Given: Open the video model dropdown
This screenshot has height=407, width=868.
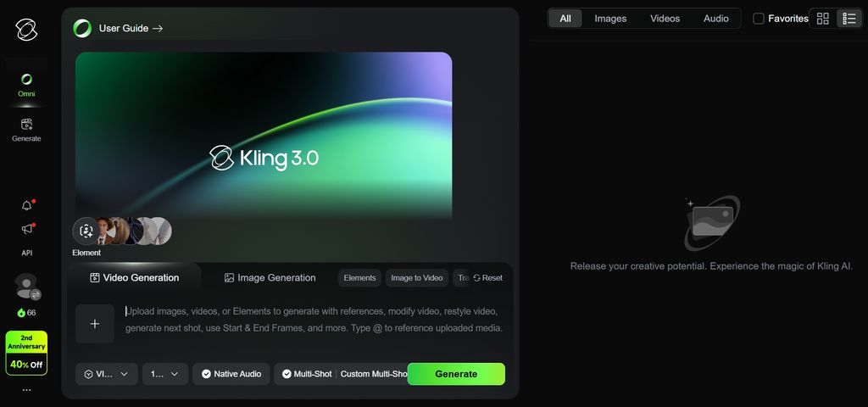Looking at the screenshot, I should click(x=106, y=374).
